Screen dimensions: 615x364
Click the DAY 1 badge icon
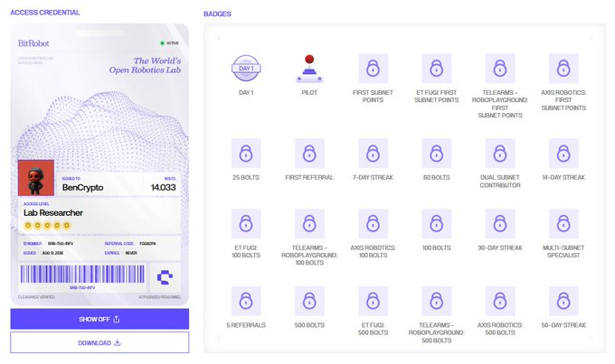point(246,68)
